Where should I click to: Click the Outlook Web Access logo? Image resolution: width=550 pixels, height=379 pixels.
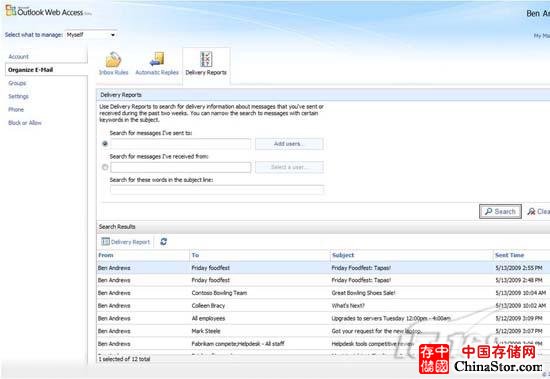[x=48, y=11]
